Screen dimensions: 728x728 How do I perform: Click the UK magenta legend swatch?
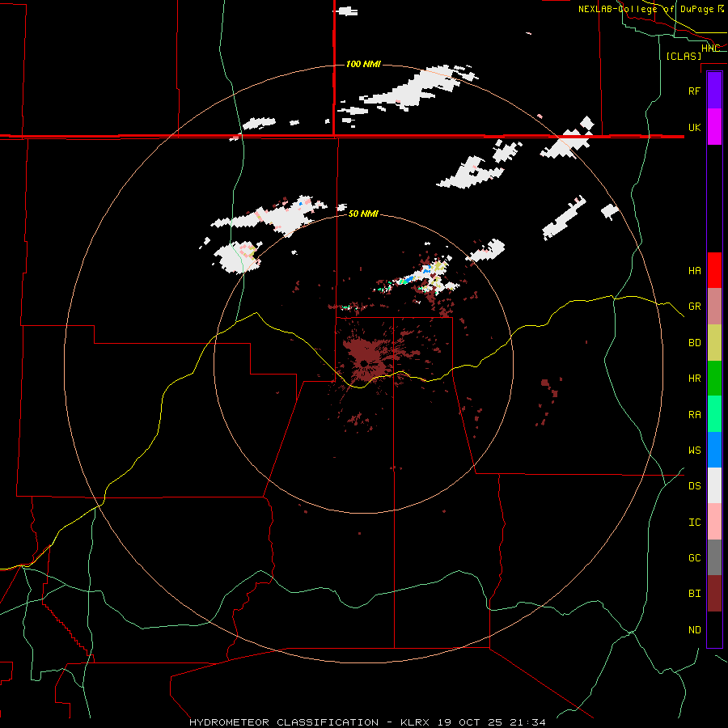click(714, 127)
